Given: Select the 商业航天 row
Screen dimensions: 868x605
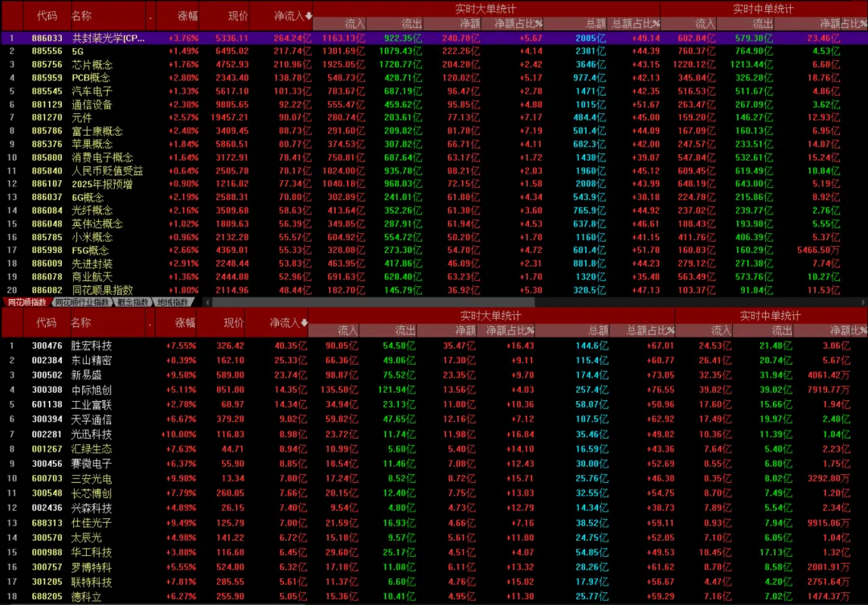Looking at the screenshot, I should click(434, 276).
